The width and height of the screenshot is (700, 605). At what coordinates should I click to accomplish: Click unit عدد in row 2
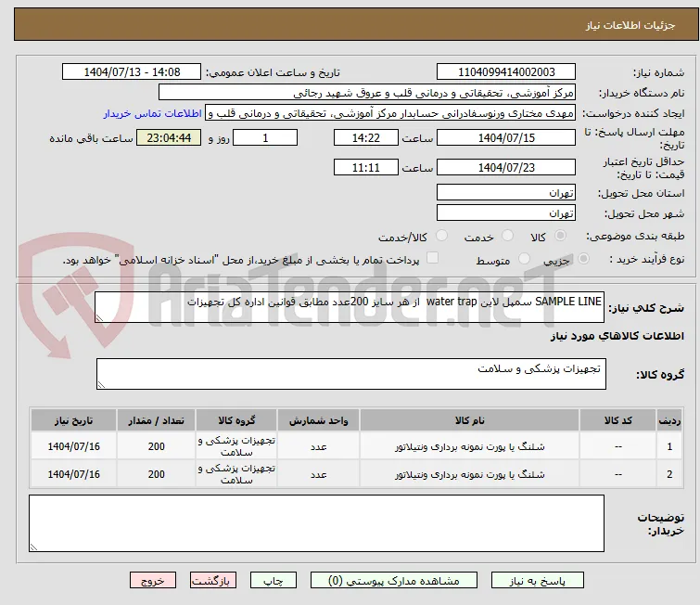319,474
